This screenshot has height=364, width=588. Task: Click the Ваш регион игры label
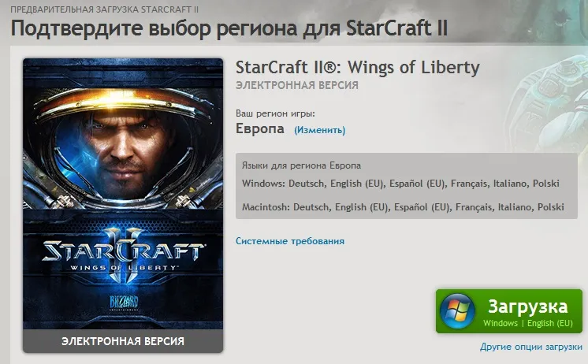point(275,113)
